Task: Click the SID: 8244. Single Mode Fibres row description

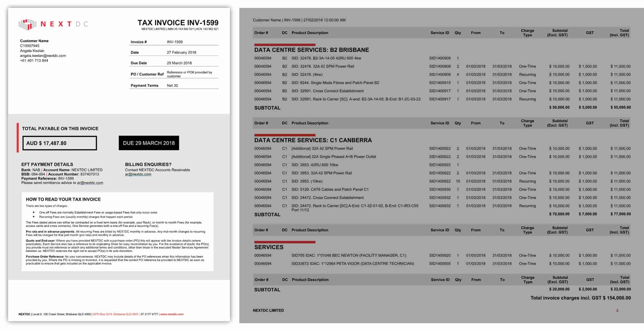Action: tap(335, 83)
